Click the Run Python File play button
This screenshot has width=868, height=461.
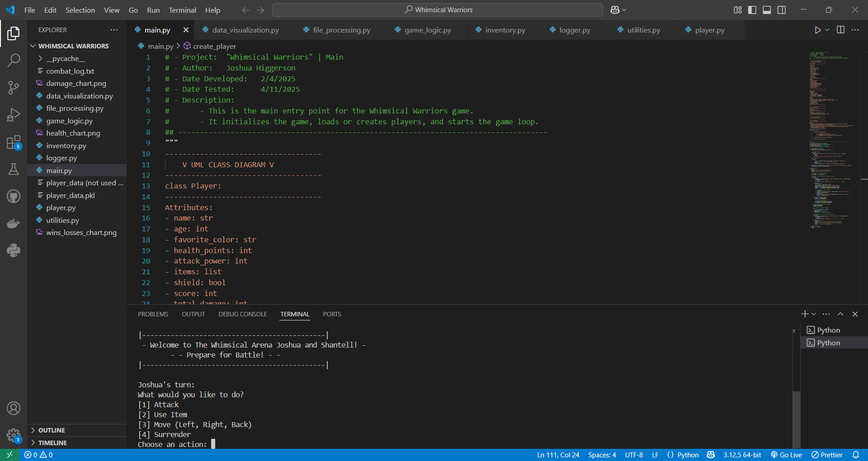pos(817,30)
